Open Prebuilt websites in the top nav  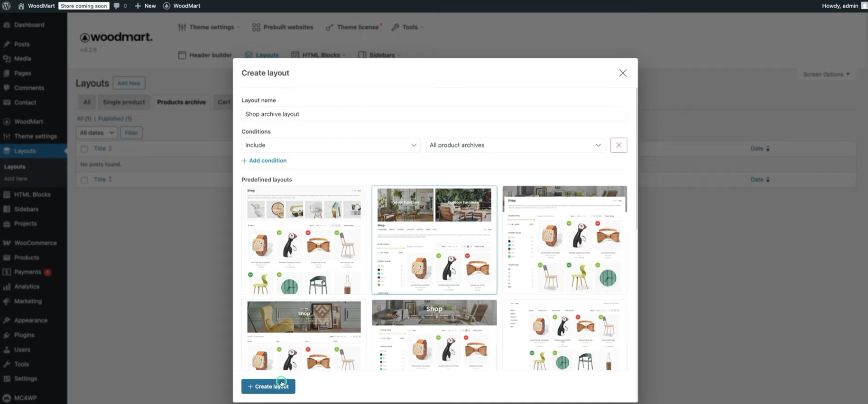283,27
